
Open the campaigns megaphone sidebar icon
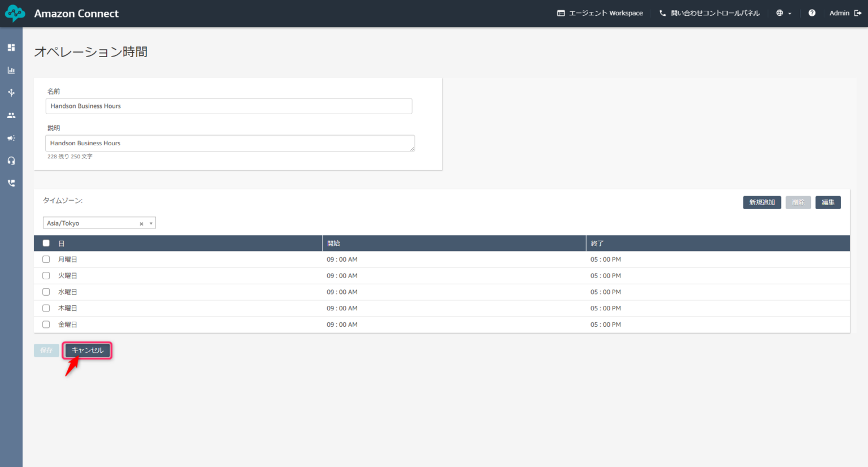(x=11, y=138)
